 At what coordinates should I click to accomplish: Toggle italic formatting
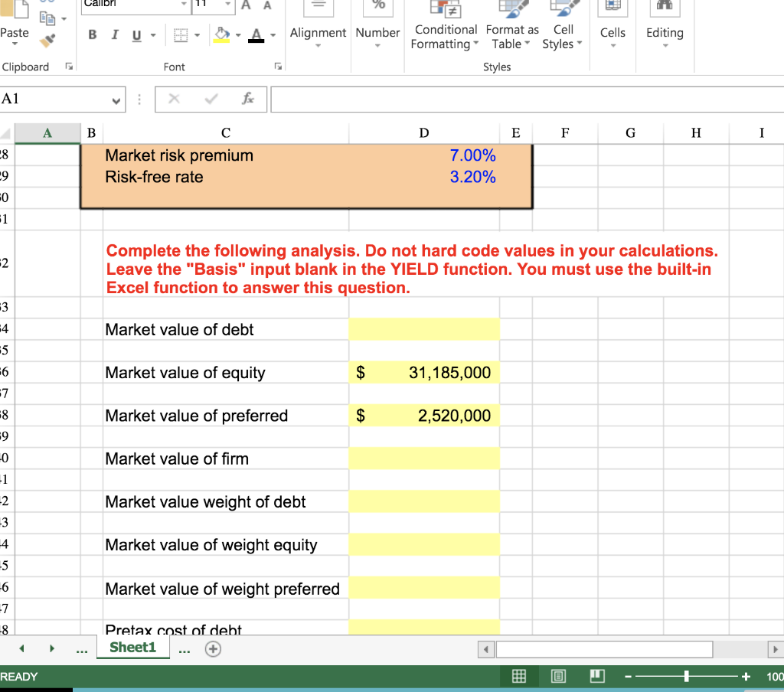113,35
